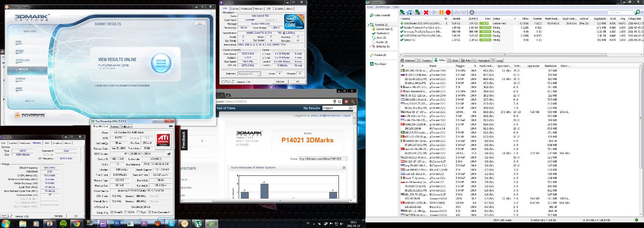Open Flöden feeds item in uTorrent sidebar
644x228 pixels.
[378, 55]
